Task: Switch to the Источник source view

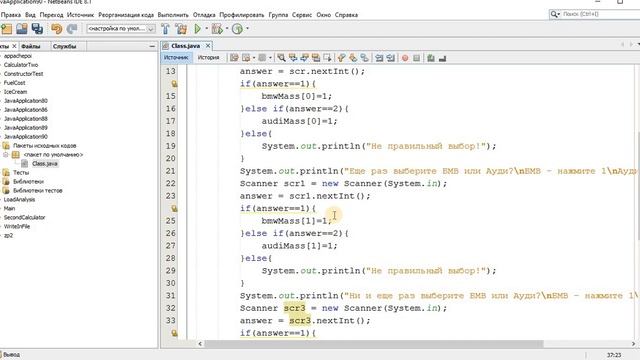Action: [176, 58]
